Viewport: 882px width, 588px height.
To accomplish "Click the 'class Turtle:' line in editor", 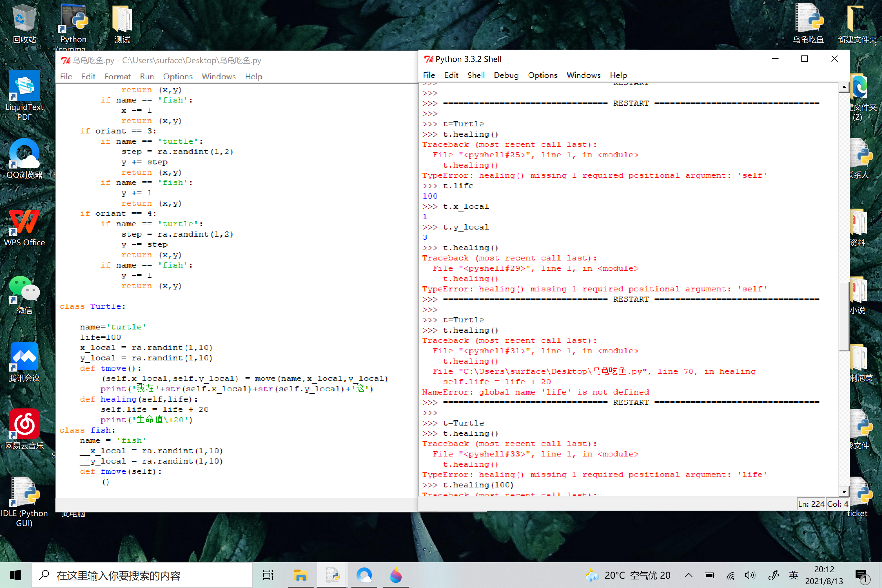I will pyautogui.click(x=93, y=306).
